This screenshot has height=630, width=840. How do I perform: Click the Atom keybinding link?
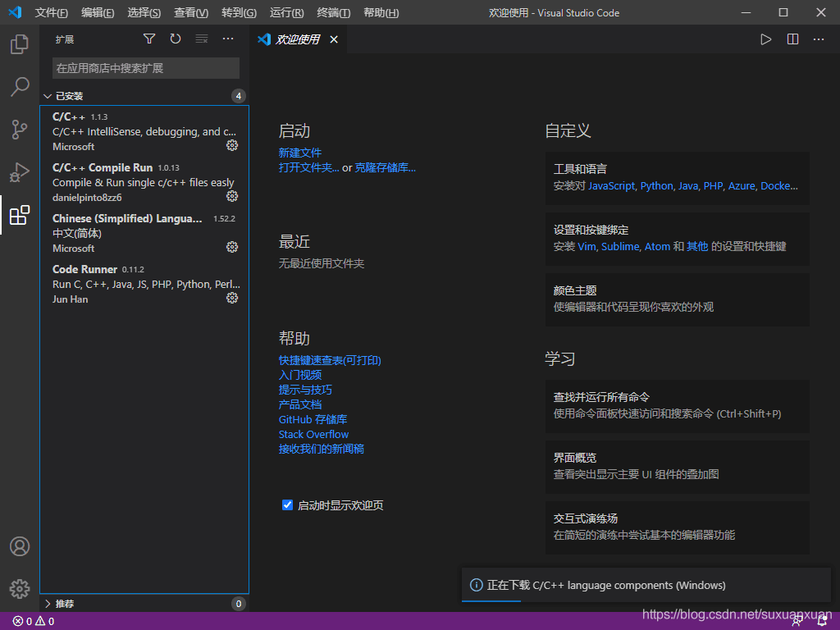(x=657, y=246)
